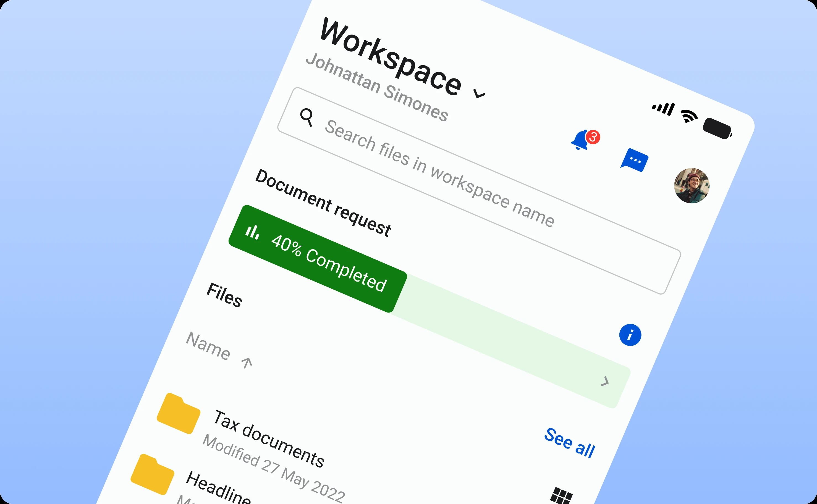The width and height of the screenshot is (817, 504).
Task: Click the user profile avatar photo
Action: (x=692, y=186)
